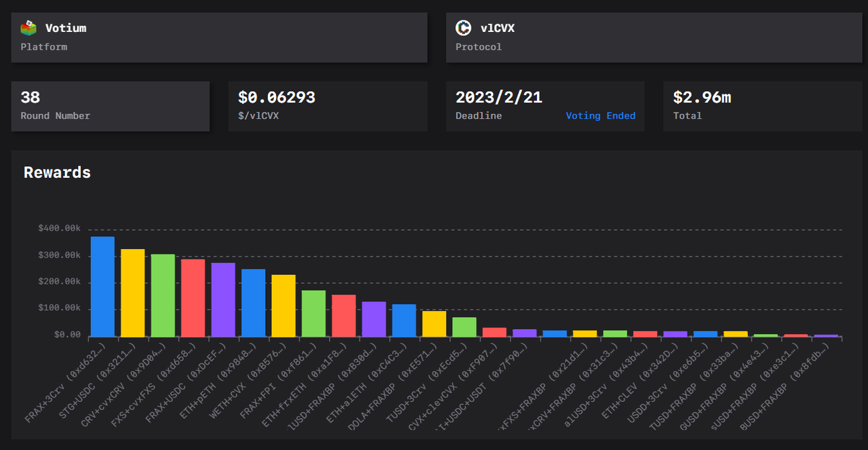Click the $2.96m Total card

click(762, 106)
